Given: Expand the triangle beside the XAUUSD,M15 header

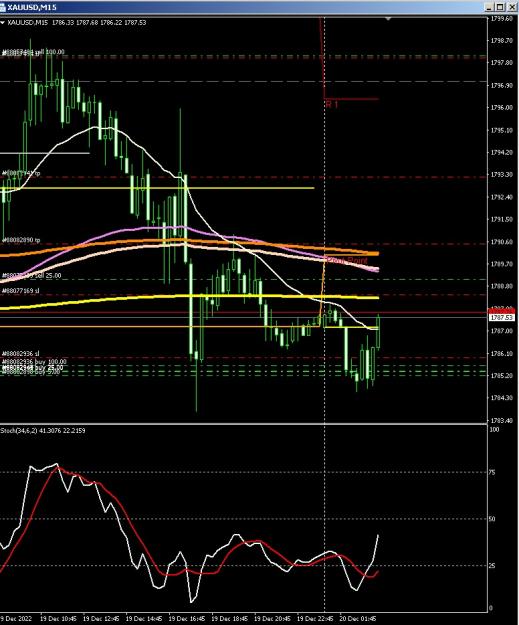Looking at the screenshot, I should click(2, 23).
